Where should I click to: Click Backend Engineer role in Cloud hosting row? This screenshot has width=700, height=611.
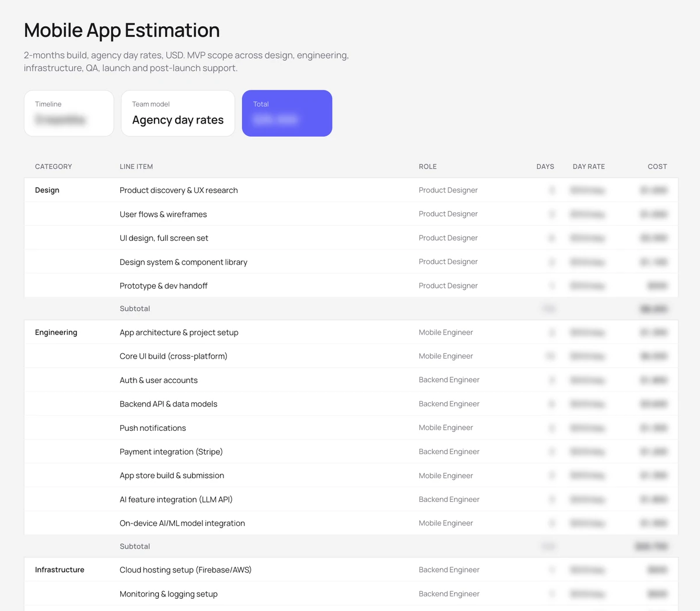point(449,570)
